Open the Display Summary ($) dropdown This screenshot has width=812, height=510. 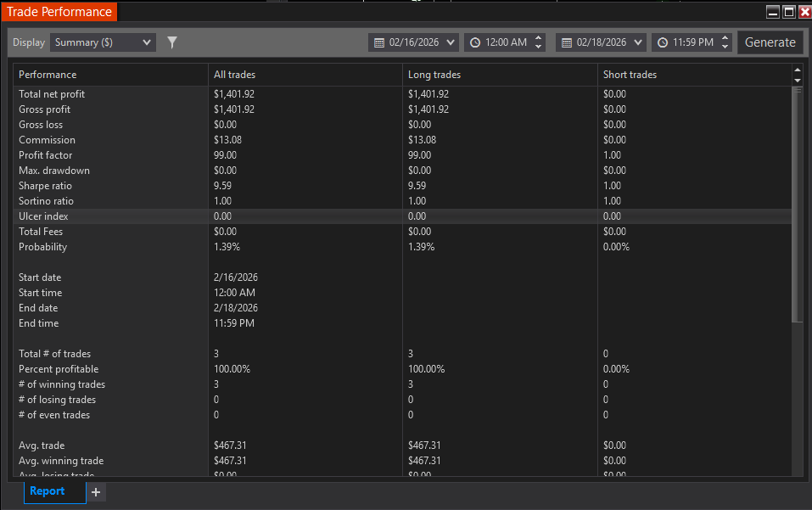(x=103, y=42)
